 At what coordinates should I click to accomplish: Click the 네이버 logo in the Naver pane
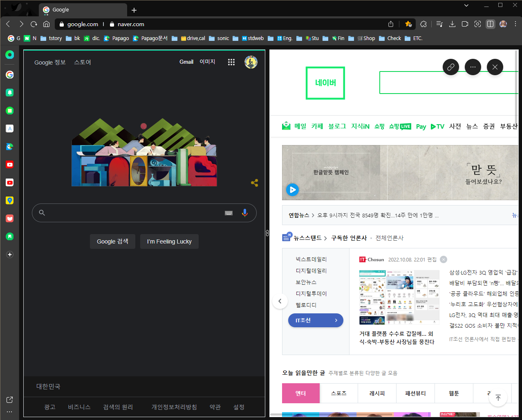pos(325,83)
